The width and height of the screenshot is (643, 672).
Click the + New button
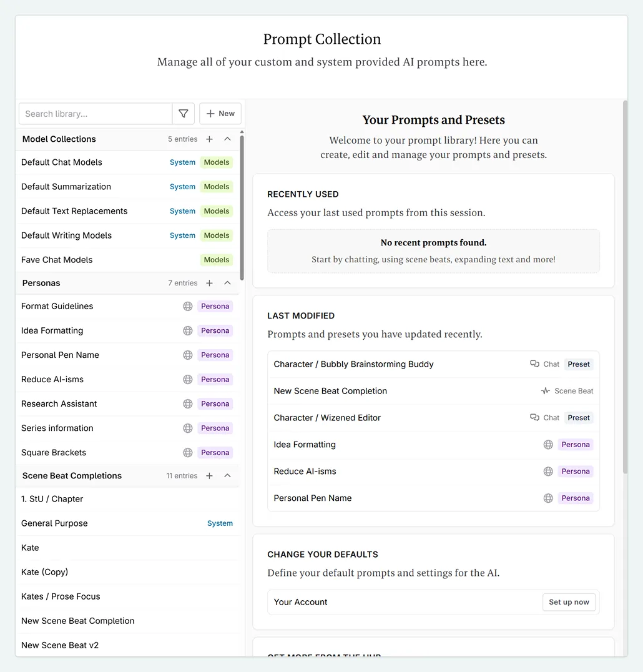click(x=220, y=113)
